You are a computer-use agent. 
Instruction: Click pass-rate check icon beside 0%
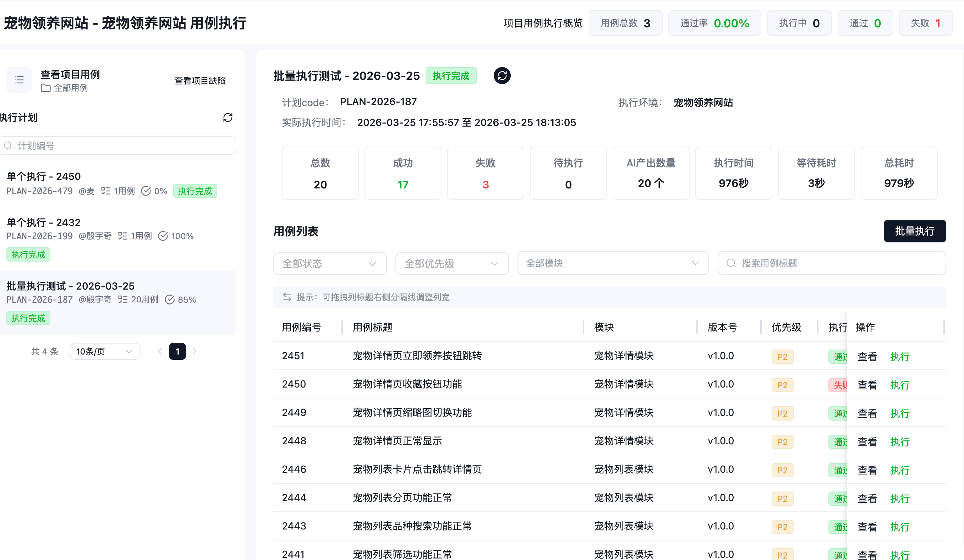tap(146, 191)
